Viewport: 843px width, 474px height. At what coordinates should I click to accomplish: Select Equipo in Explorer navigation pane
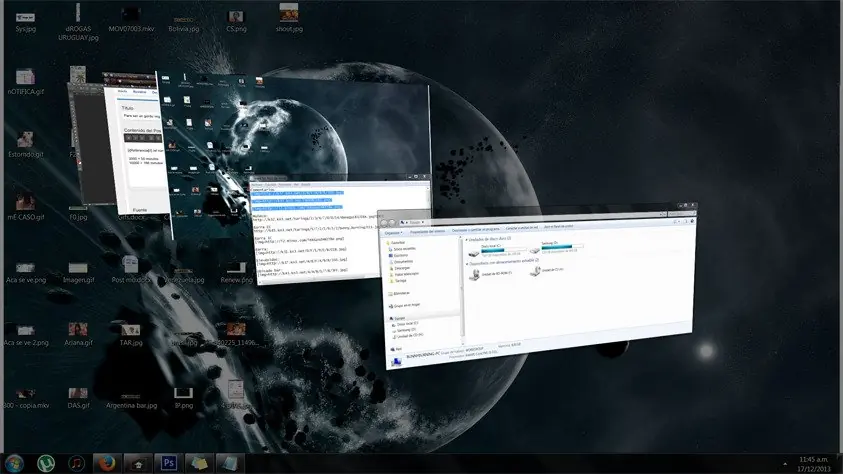point(397,318)
